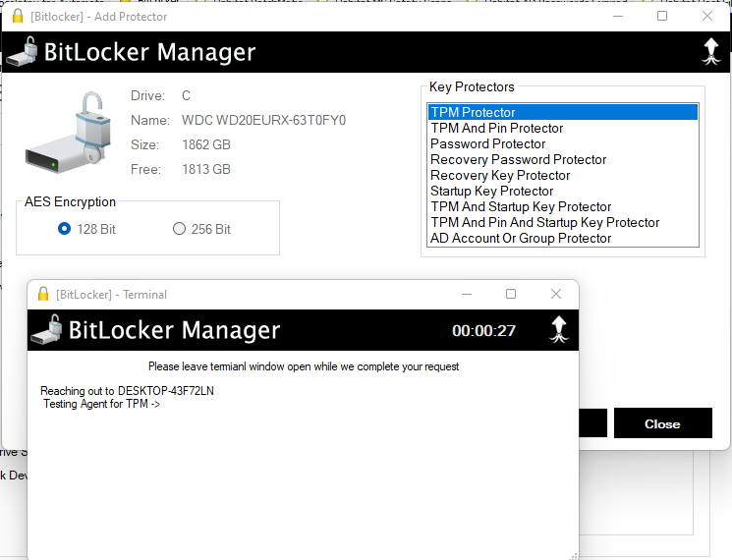The width and height of the screenshot is (732, 560).
Task: Select TPM And Pin Protector
Action: point(563,128)
